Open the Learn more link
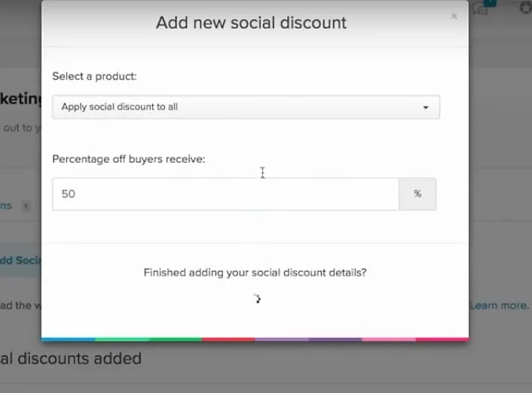Screen dimensions: 532x393 (x=499, y=306)
